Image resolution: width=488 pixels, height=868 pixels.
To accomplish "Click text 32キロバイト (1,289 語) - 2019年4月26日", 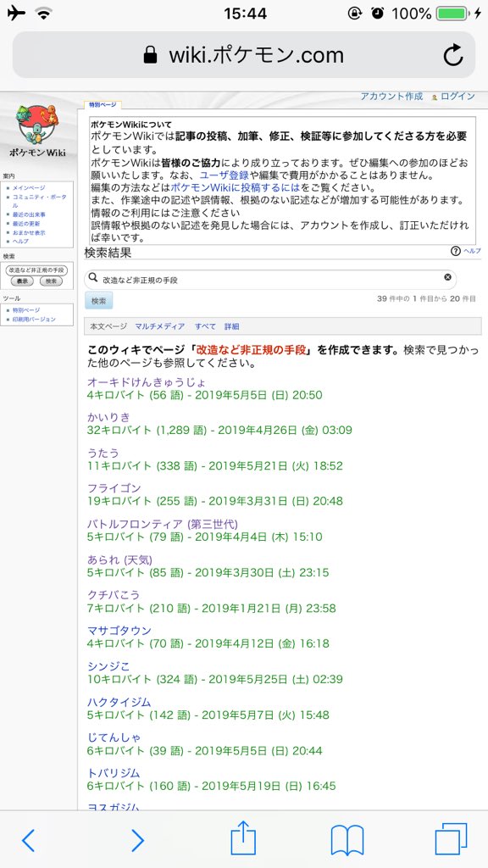I will coord(192,430).
